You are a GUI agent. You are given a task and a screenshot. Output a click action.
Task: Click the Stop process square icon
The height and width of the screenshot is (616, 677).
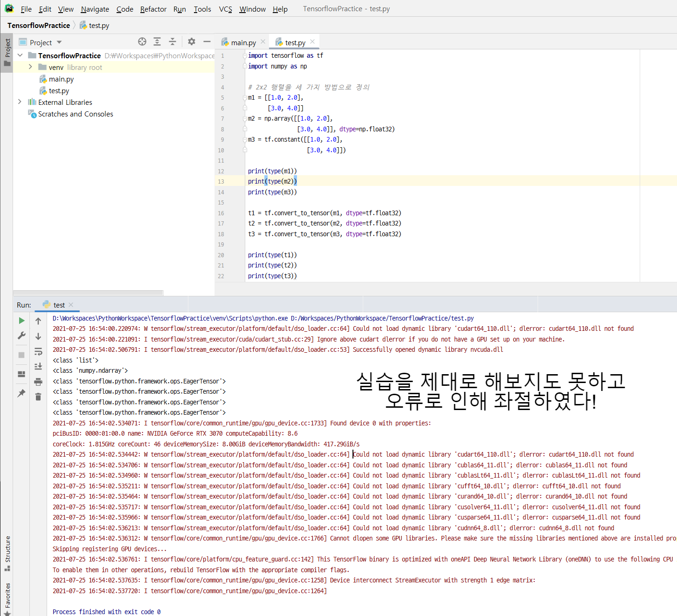[21, 355]
